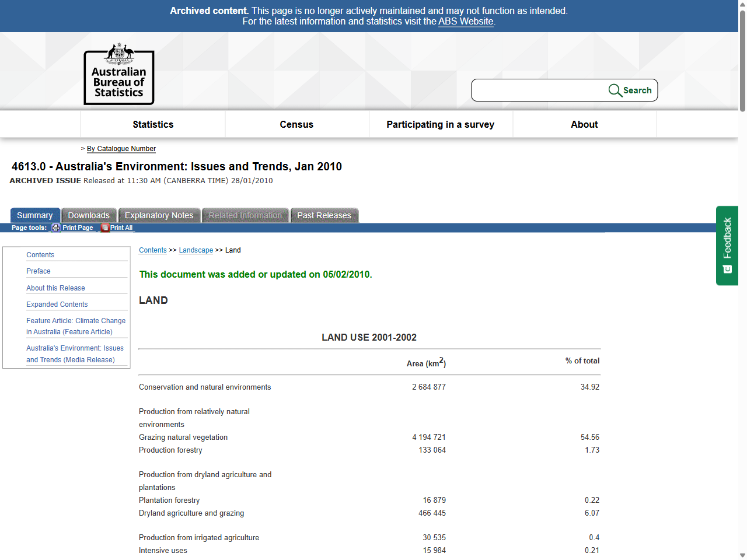Click the Plantation forestry row label
Image resolution: width=747 pixels, height=560 pixels.
pyautogui.click(x=169, y=501)
